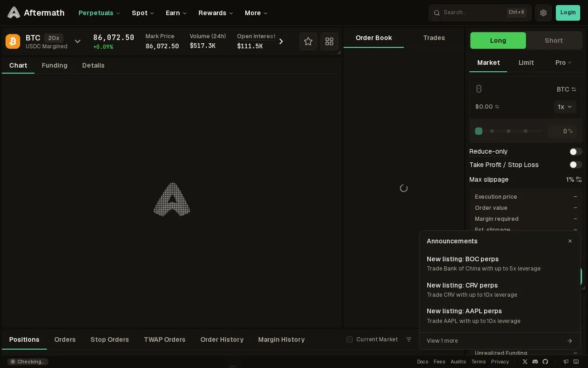Enable Take Profit / Stop Loss toggle

tap(576, 165)
